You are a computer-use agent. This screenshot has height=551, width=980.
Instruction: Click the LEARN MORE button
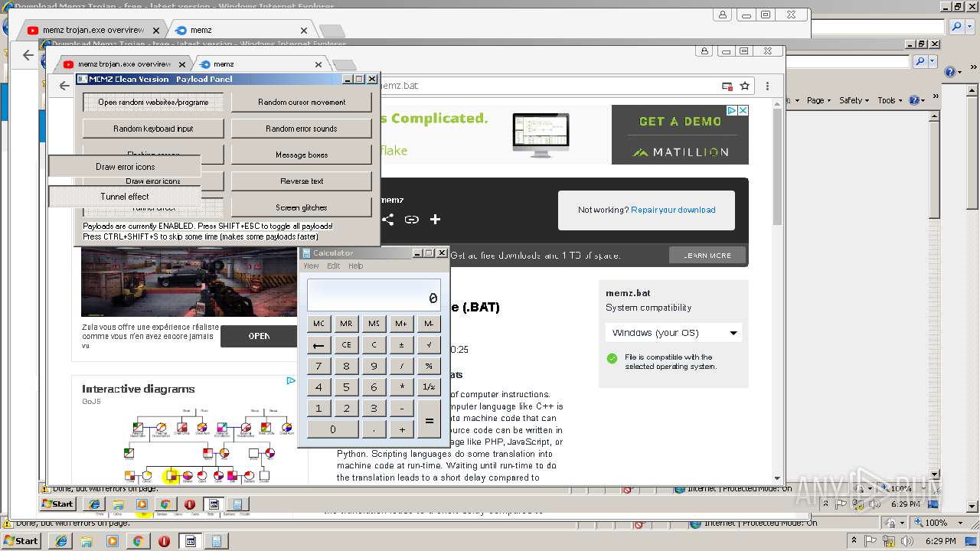point(707,255)
